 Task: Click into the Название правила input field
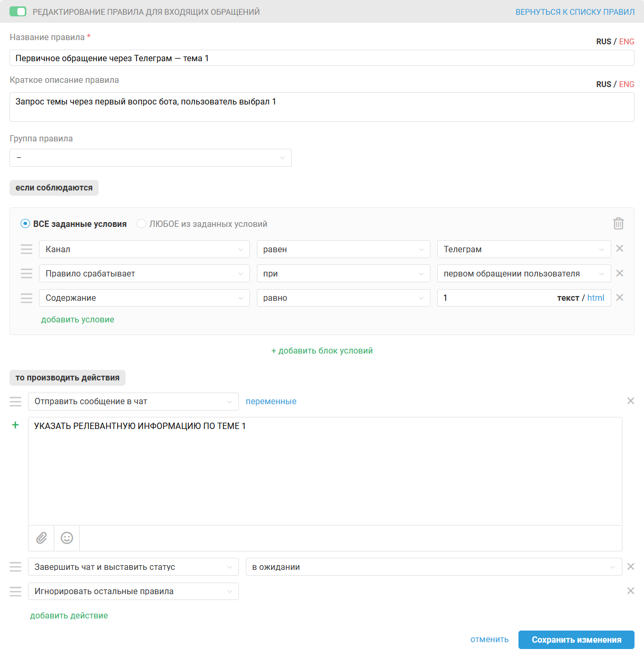point(322,58)
